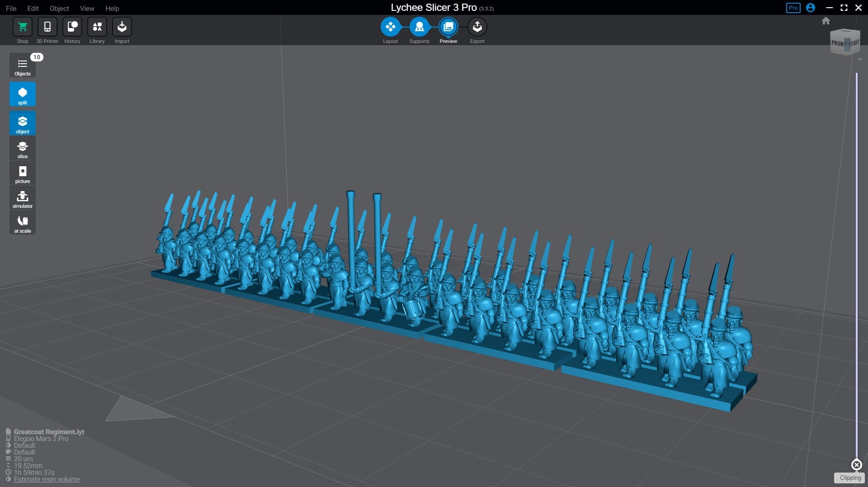Go to the Export step
Screen dimensions: 868x487
tap(477, 27)
